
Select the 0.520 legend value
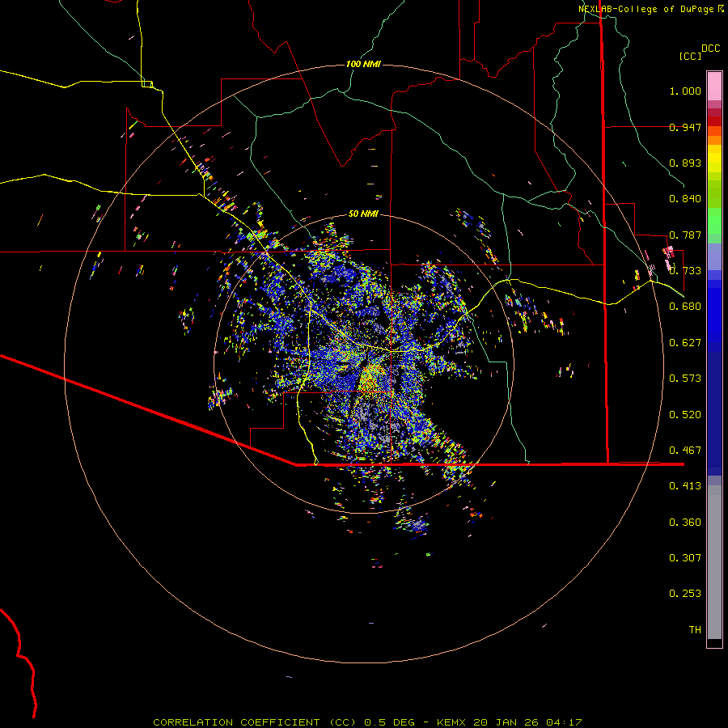click(x=685, y=415)
